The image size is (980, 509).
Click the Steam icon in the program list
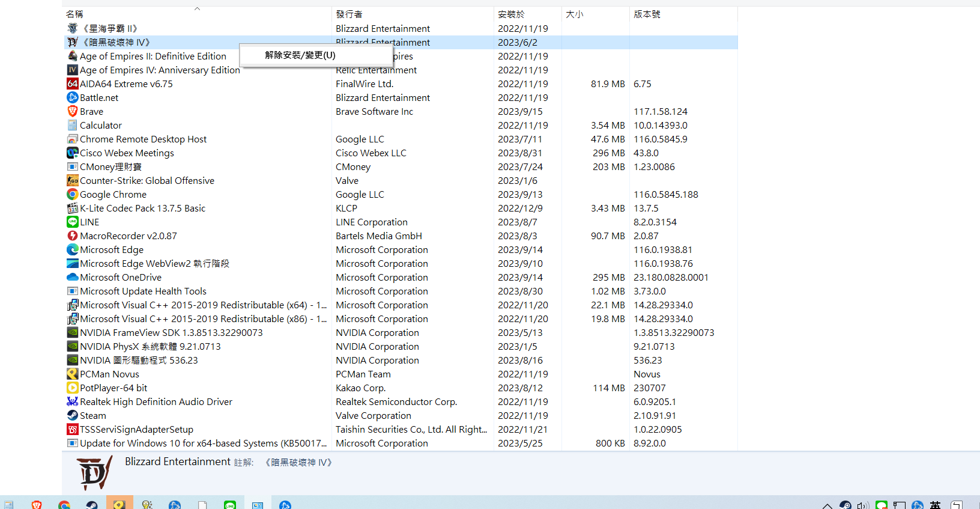pos(73,415)
